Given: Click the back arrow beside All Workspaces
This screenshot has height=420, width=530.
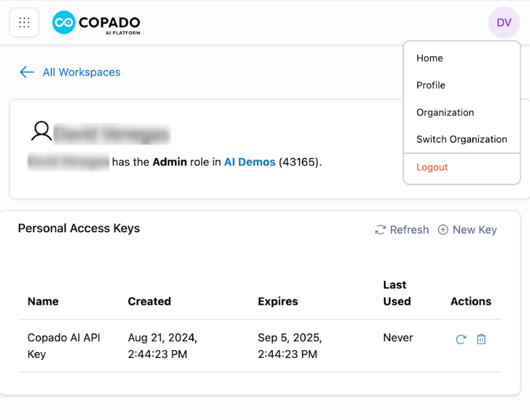Looking at the screenshot, I should tap(27, 72).
